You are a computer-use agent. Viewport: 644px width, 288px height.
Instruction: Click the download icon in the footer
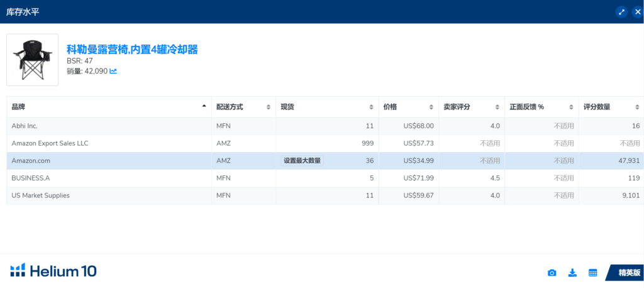(572, 272)
